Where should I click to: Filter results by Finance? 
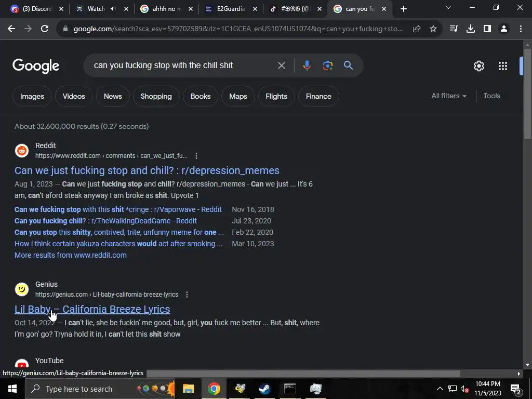(x=318, y=96)
